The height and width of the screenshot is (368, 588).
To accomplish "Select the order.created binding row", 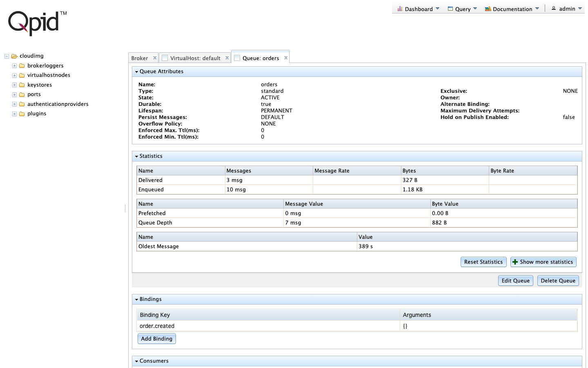I will pos(357,326).
